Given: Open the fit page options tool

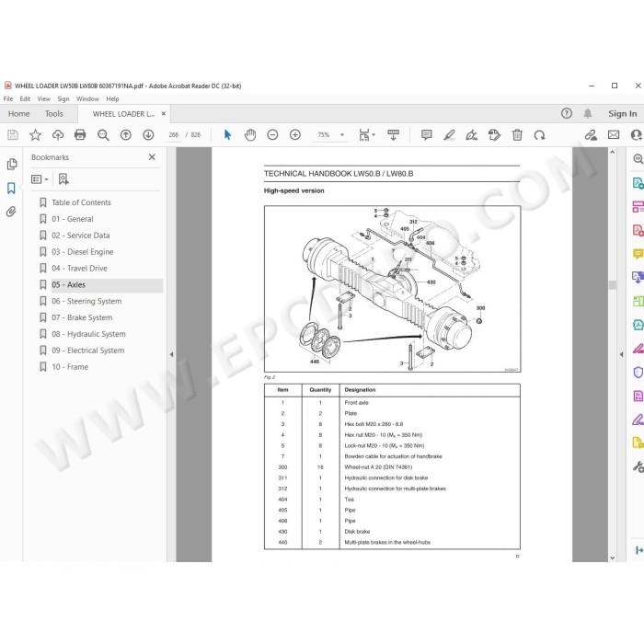Looking at the screenshot, I should [x=366, y=134].
